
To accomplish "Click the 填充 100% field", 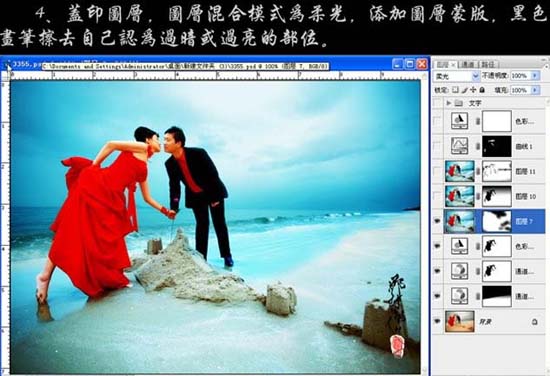I will pyautogui.click(x=521, y=90).
